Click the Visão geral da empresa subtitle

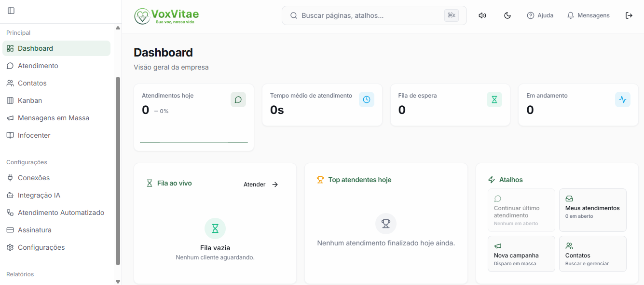click(171, 67)
